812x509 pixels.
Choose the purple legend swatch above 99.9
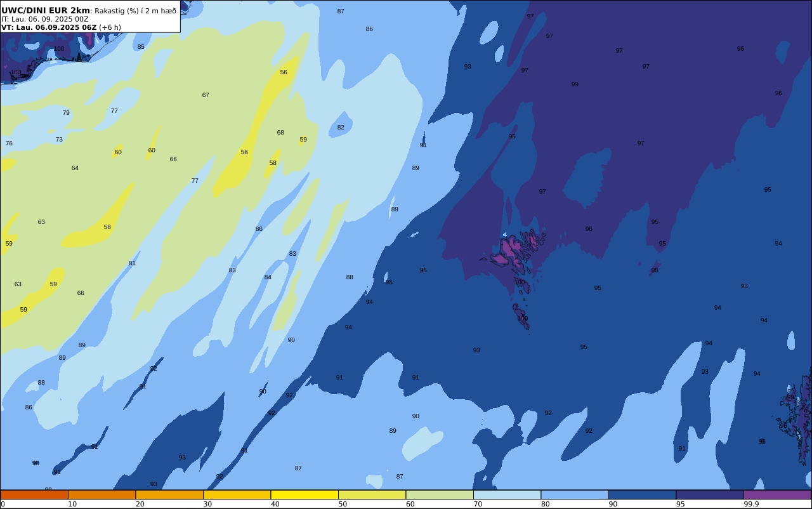pyautogui.click(x=777, y=494)
